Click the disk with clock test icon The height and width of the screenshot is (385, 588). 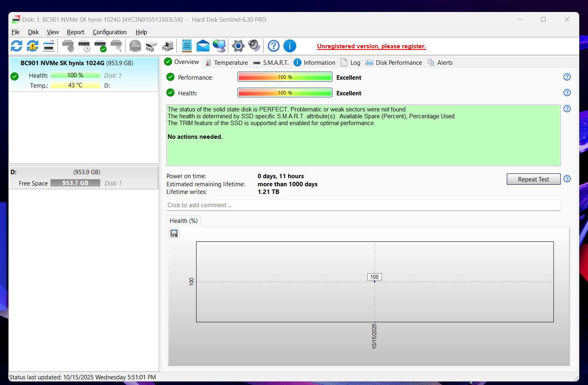coord(84,46)
